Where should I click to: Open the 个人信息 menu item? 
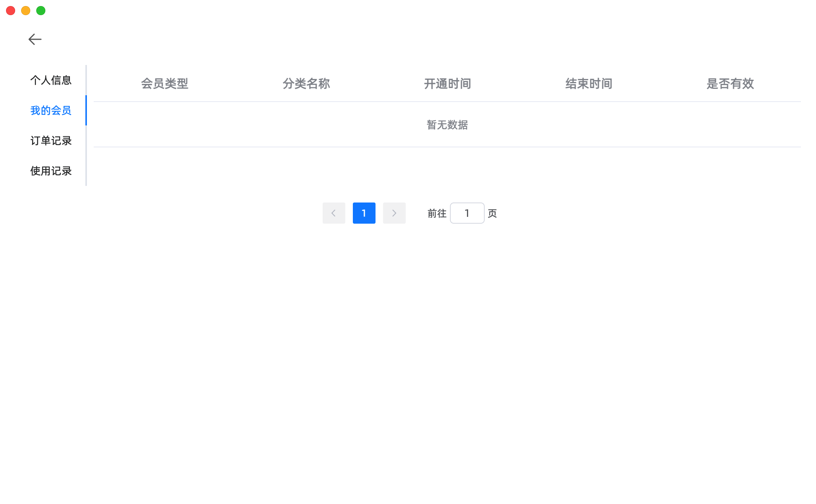[x=51, y=80]
